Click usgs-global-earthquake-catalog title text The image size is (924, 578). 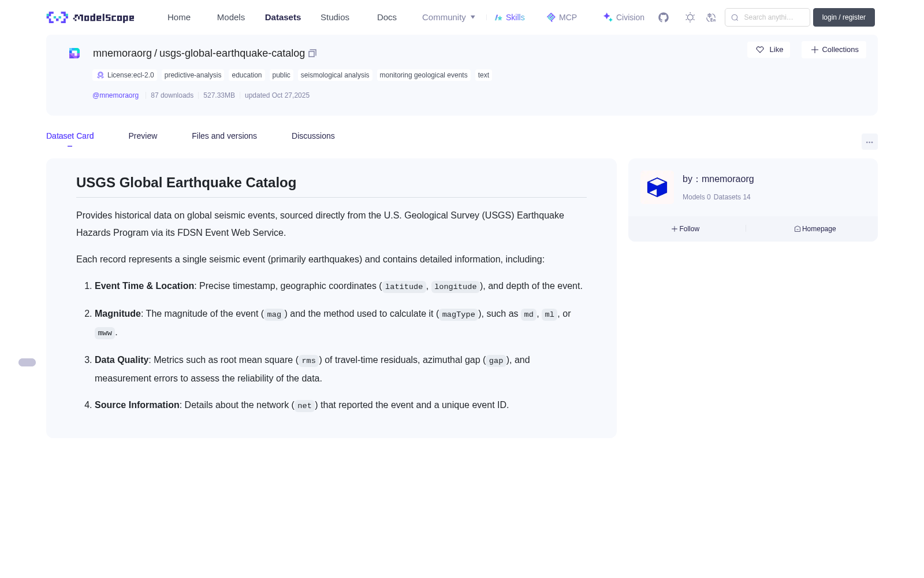click(232, 53)
